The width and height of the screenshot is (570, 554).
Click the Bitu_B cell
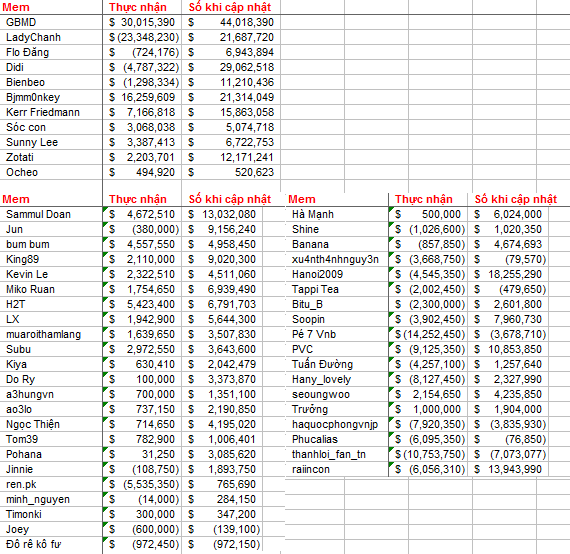click(x=337, y=304)
